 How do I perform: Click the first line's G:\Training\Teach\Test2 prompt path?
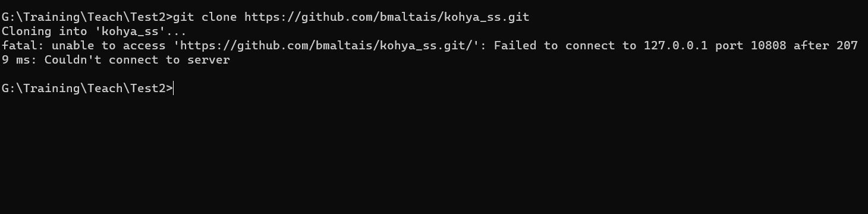coord(84,17)
